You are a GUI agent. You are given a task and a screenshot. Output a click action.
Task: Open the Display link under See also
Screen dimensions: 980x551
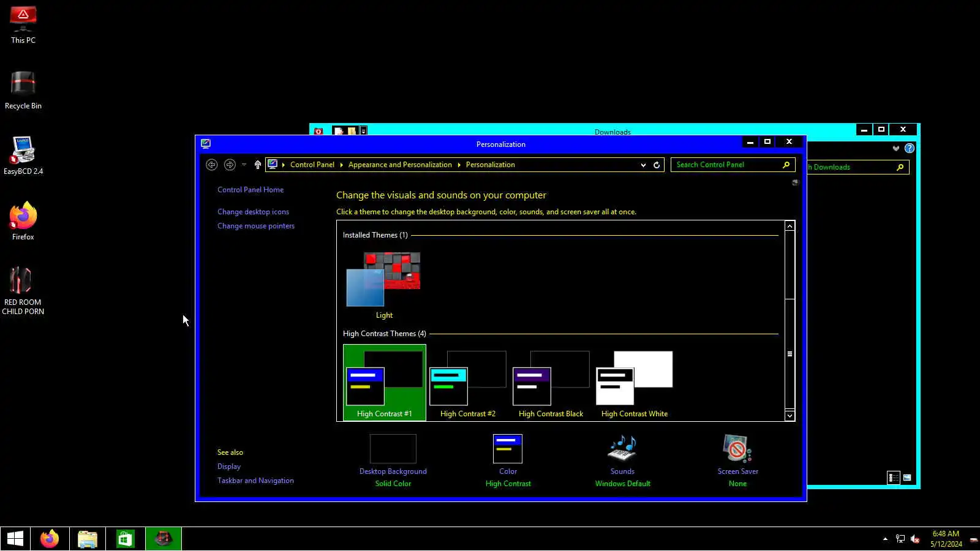click(229, 467)
